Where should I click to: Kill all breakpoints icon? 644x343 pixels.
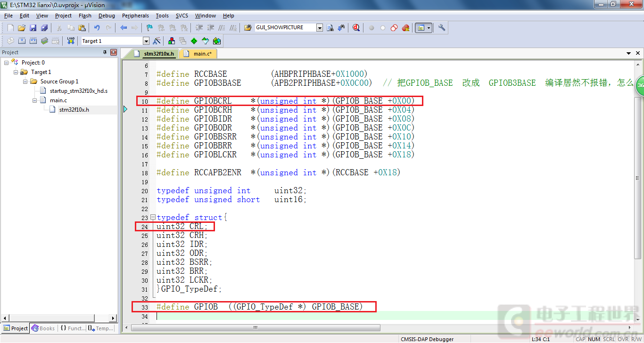[x=405, y=28]
